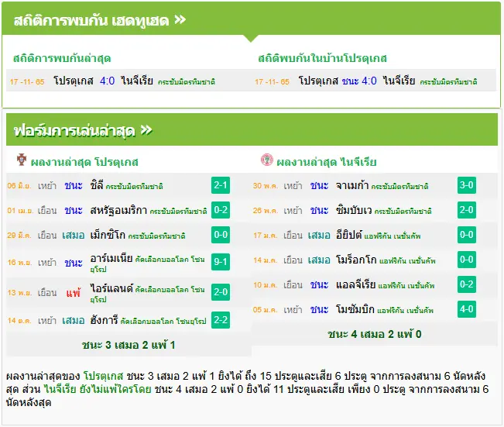This screenshot has height=427, width=504.
Task: Click green ไนจีเรีย ยังไม่แพ้ใครโดย text in paragraph
Action: (98, 389)
